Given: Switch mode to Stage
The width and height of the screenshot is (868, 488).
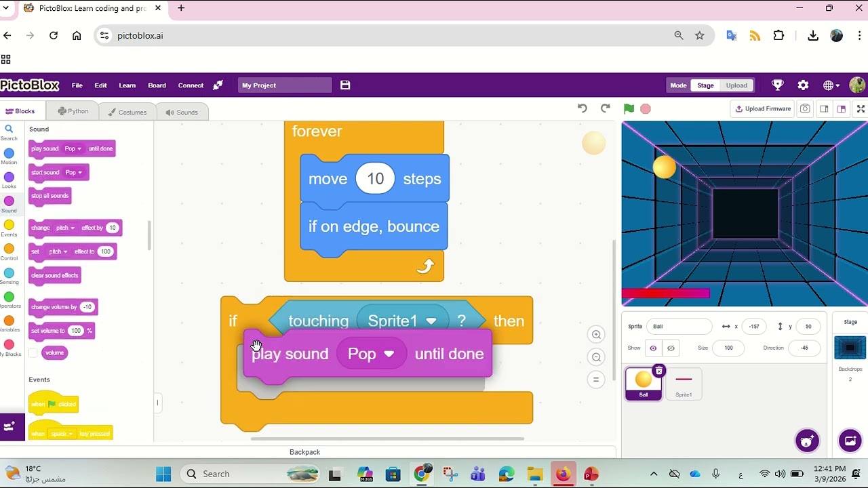Looking at the screenshot, I should [x=705, y=85].
